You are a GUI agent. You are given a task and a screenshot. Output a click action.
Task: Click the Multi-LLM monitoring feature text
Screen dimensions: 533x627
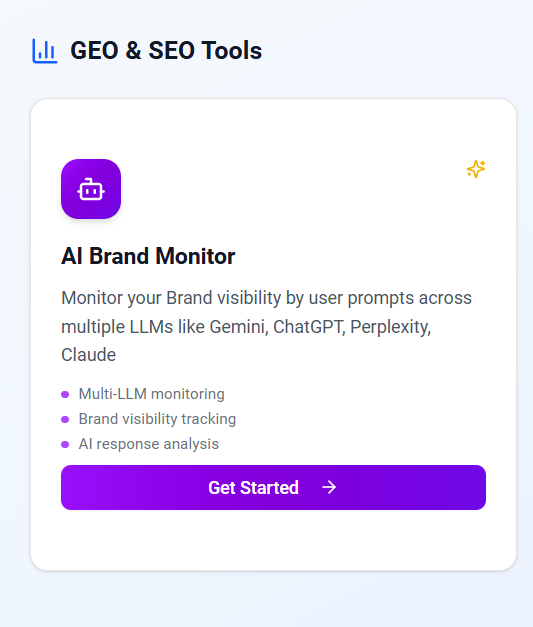[x=152, y=394]
